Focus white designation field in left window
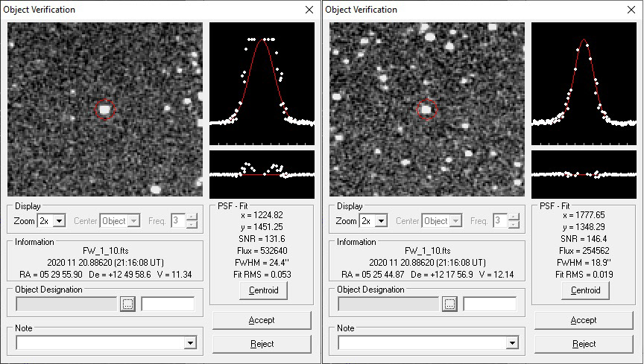Viewport: 644px width, 364px height. click(168, 304)
